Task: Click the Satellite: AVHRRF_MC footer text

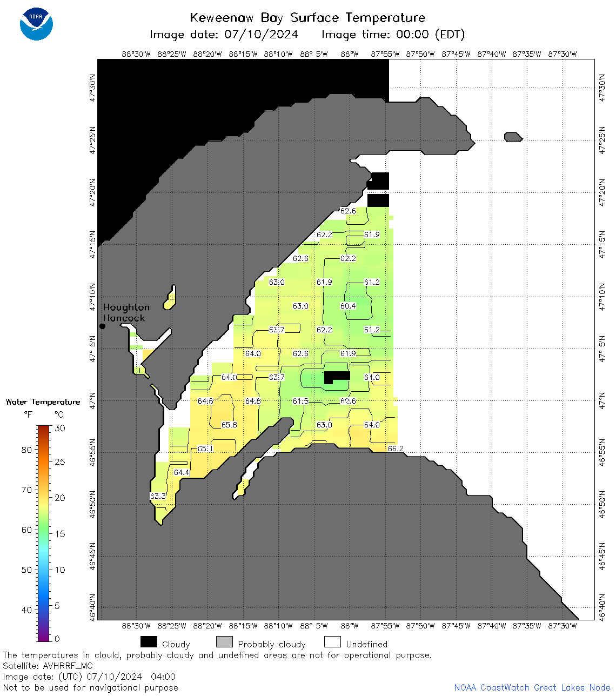Action: 48,666
